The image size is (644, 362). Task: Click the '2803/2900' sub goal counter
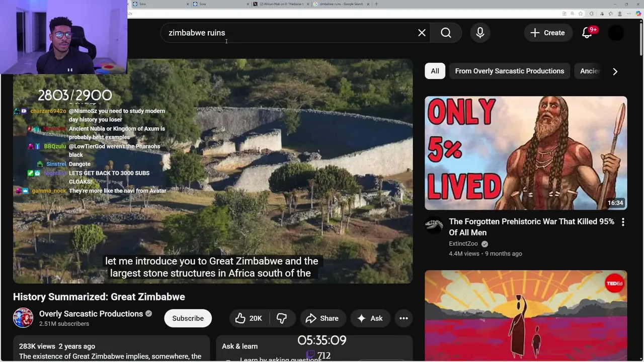coord(74,95)
